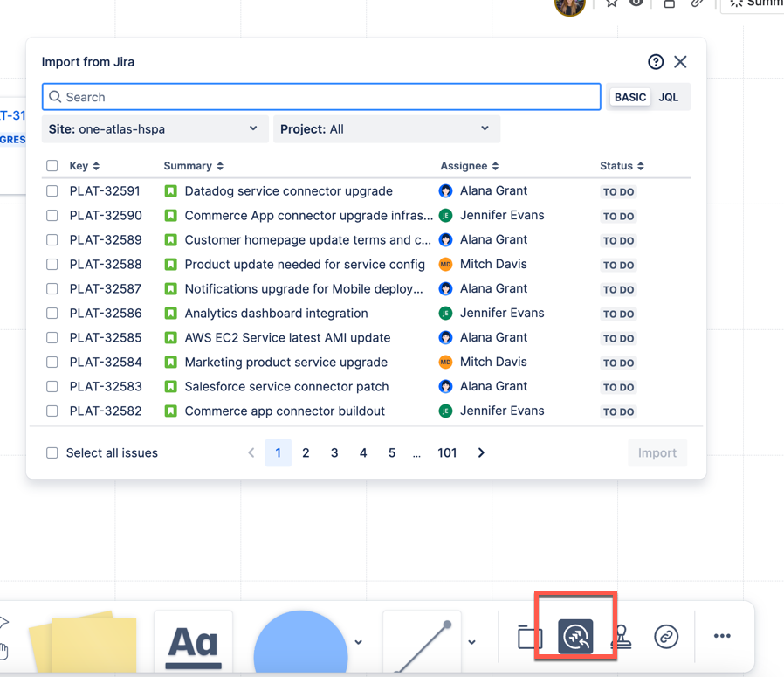The width and height of the screenshot is (784, 677).
Task: Expand the line options chevron
Action: 471,642
